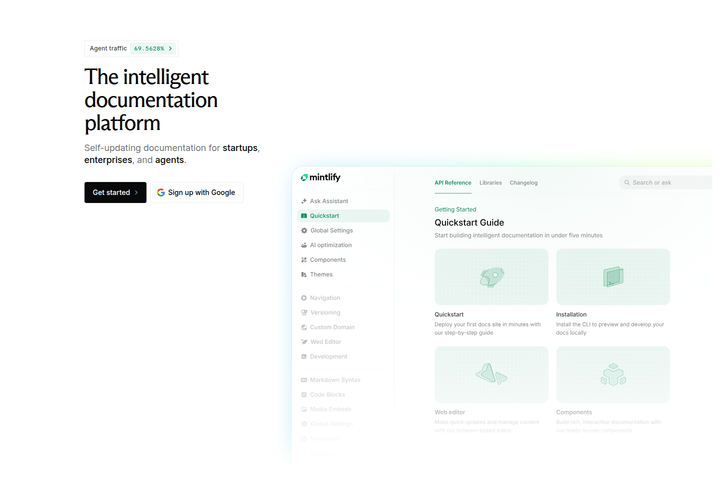Click the Development icon
This screenshot has height=487, width=720.
304,357
